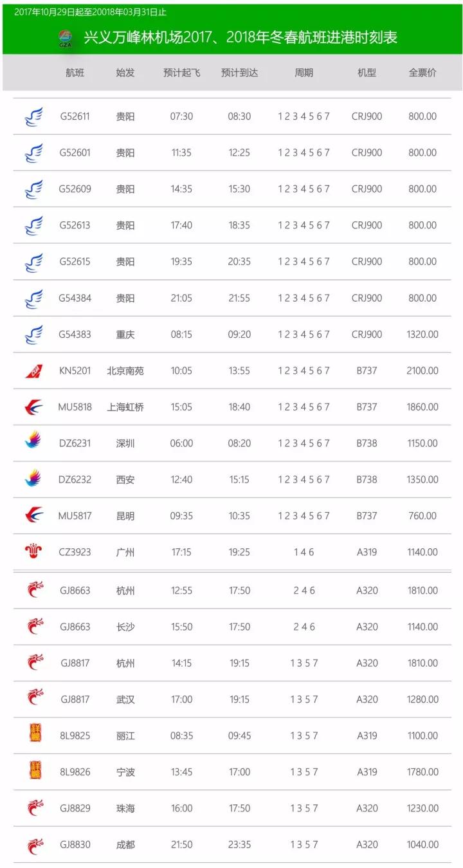The width and height of the screenshot is (463, 868).
Task: Click the 上海虹桥 origin cell
Action: pyautogui.click(x=125, y=407)
